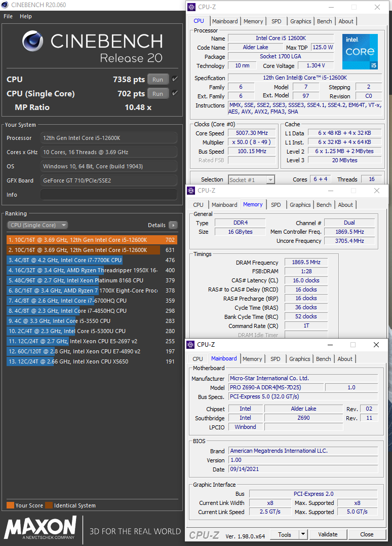This screenshot has height=546, width=392.
Task: Click the Core Voltage value 1.304 V
Action: tap(316, 65)
